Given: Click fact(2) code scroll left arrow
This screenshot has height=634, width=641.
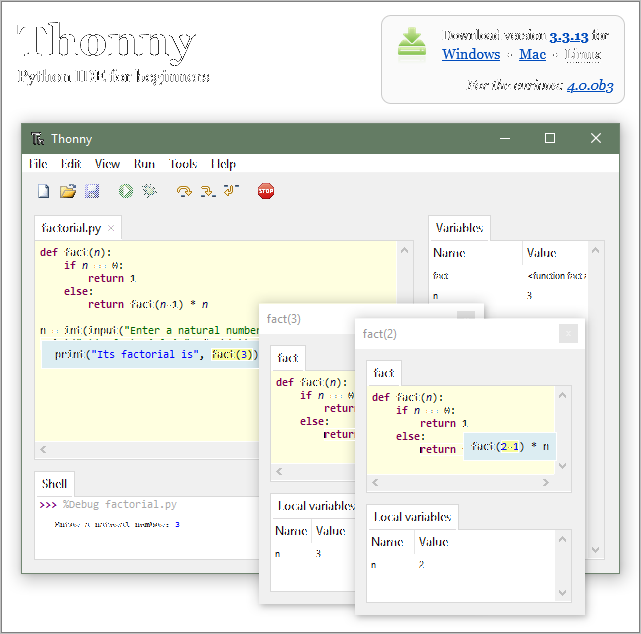Looking at the screenshot, I should tap(375, 483).
